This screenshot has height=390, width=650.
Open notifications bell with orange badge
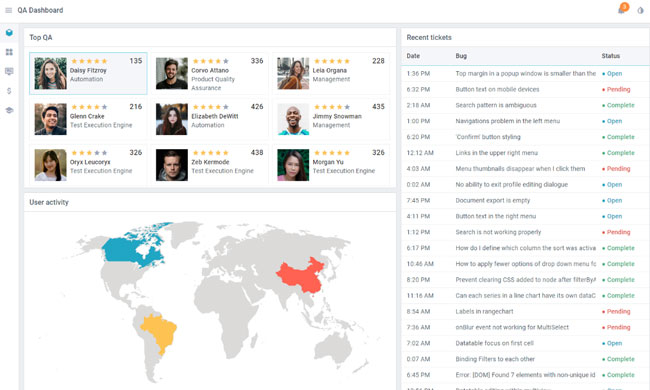click(622, 10)
